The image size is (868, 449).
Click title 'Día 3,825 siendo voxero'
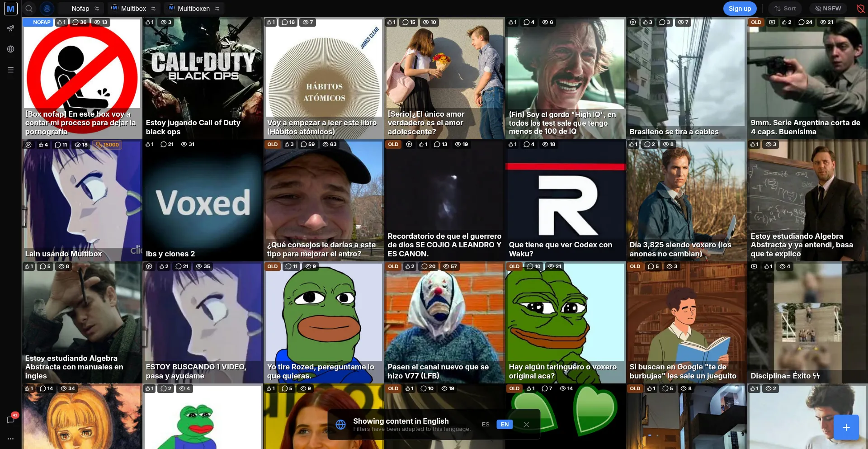[x=680, y=250]
